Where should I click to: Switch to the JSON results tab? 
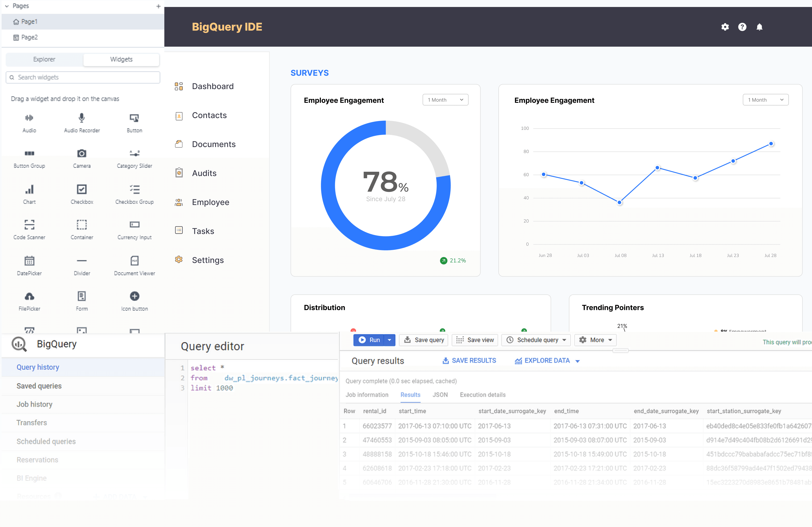[x=440, y=395]
